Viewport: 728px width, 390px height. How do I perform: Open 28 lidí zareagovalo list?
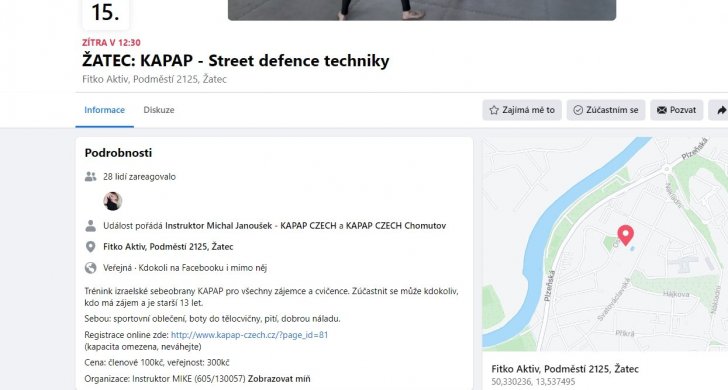139,176
